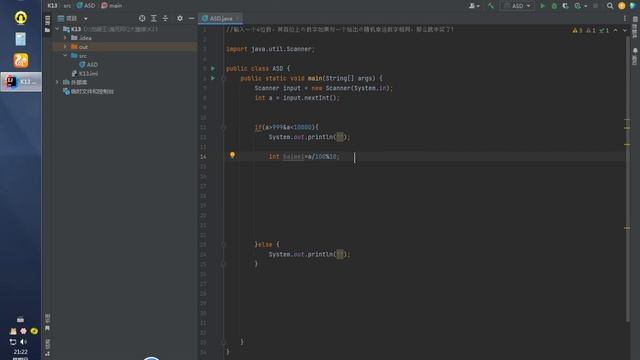Click weak warnings count indicator in editor
The width and height of the screenshot is (640, 360).
click(591, 30)
